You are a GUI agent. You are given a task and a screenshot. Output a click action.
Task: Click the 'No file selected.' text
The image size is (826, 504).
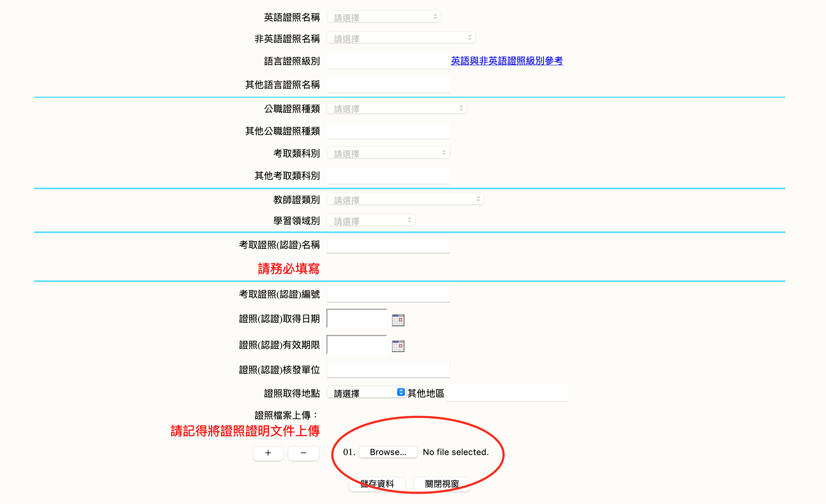coord(456,452)
